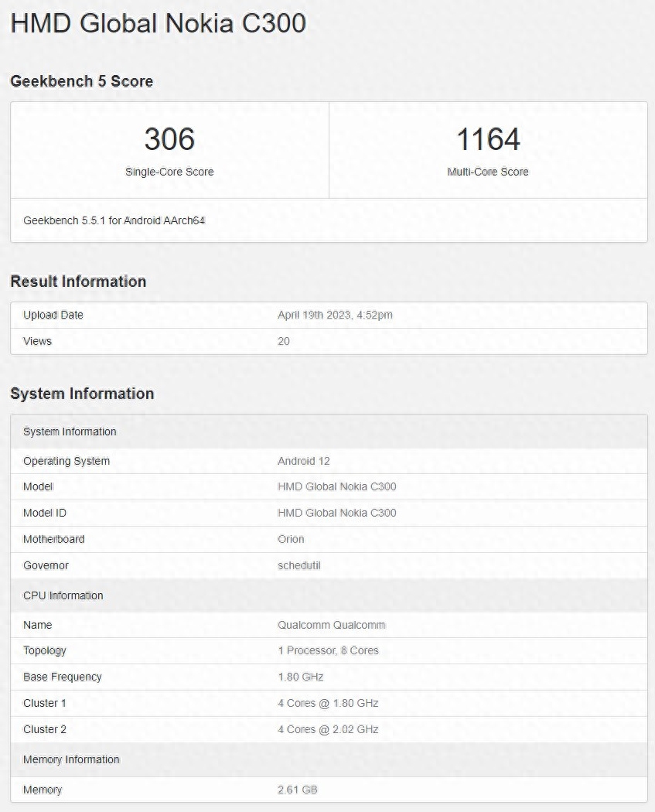This screenshot has width=655, height=812.
Task: Click the Motherboard value Orion
Action: (x=291, y=539)
